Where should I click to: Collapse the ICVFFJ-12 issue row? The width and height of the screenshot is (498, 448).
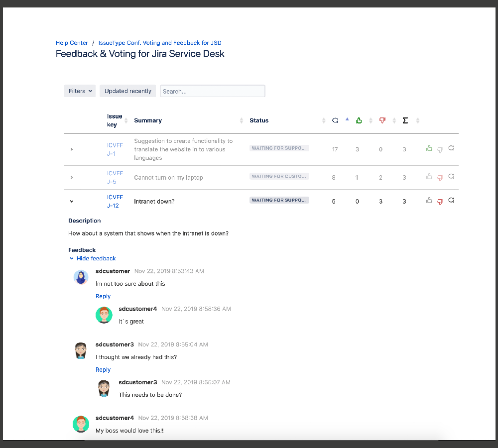(x=71, y=201)
